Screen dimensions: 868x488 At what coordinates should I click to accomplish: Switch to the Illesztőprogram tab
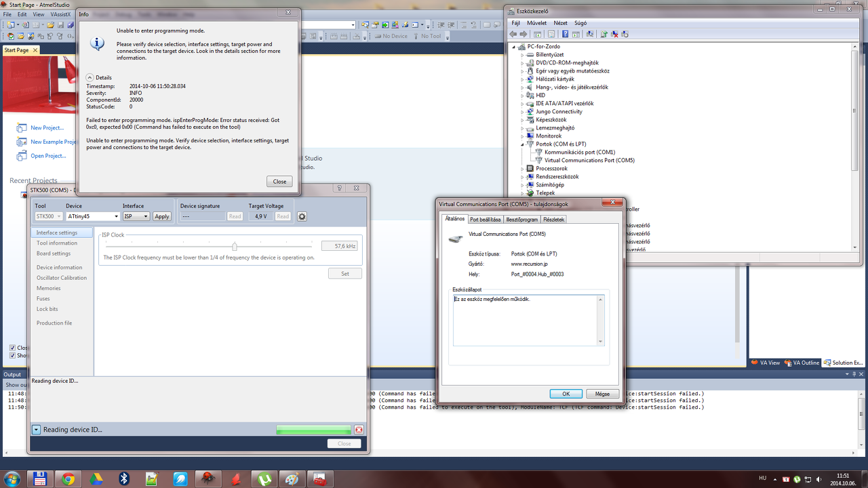pos(522,220)
